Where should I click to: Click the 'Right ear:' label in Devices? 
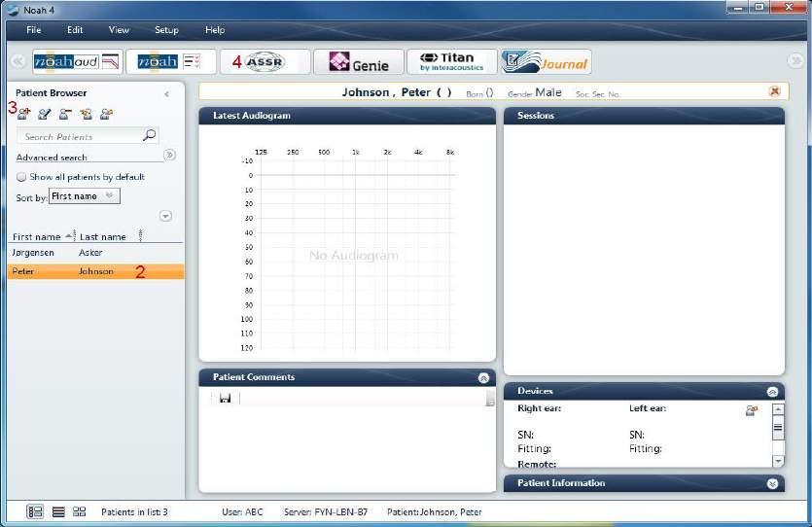539,408
